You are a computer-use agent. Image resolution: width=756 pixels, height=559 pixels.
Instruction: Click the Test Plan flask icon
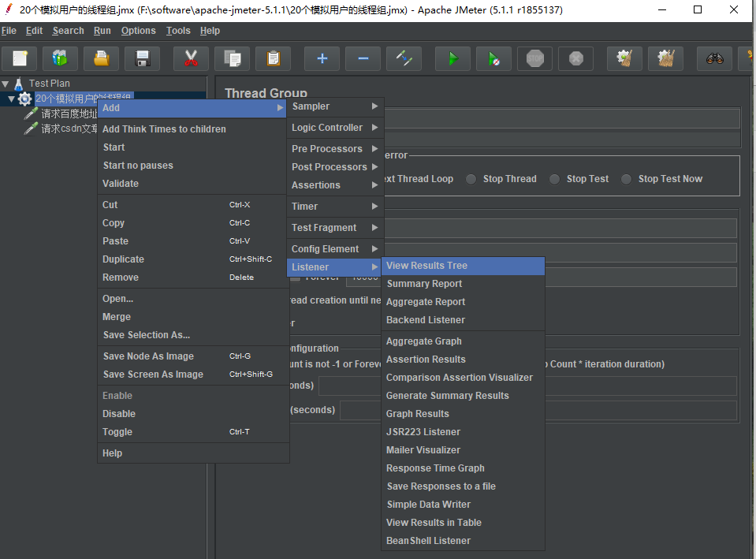click(19, 84)
